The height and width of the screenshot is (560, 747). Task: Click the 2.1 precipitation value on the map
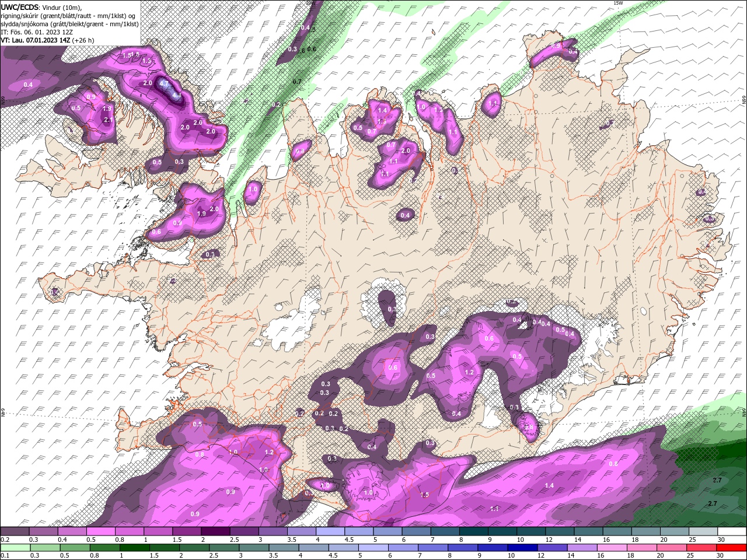coord(108,120)
